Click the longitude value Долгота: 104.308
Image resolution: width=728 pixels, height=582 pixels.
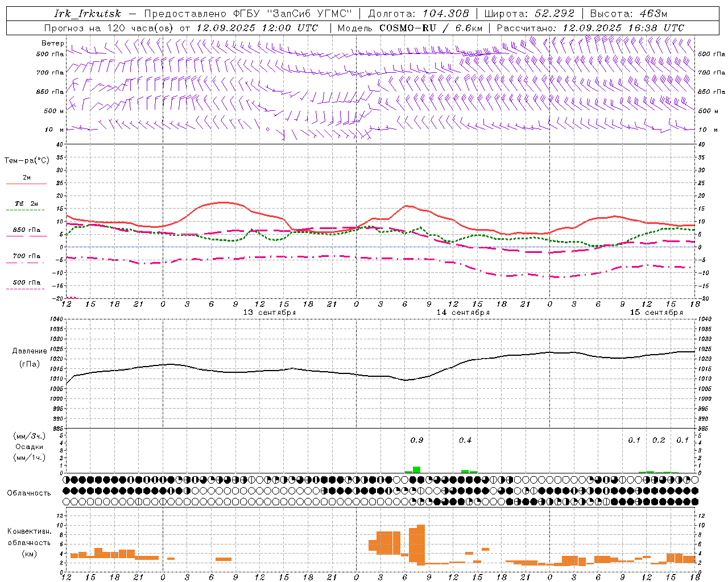pos(419,14)
